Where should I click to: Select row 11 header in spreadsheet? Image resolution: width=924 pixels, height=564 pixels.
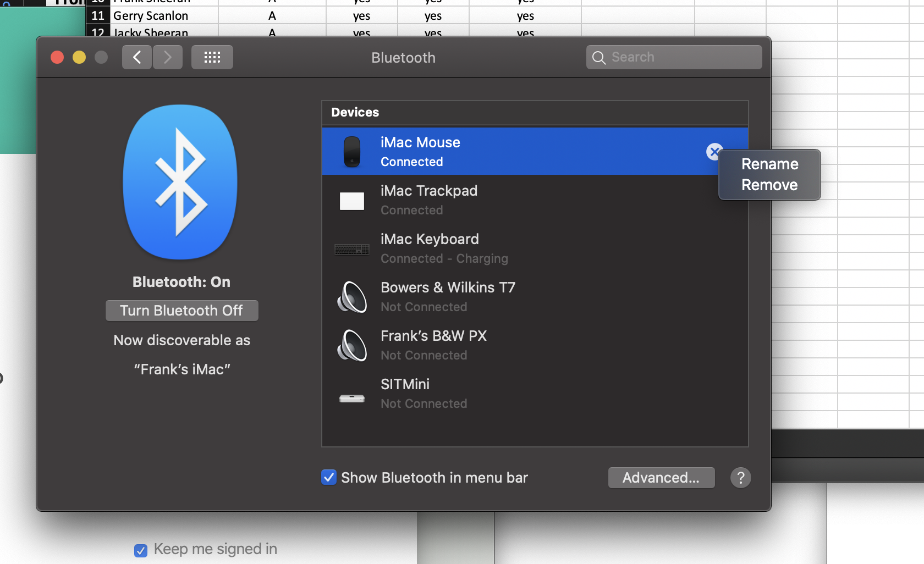coord(98,15)
